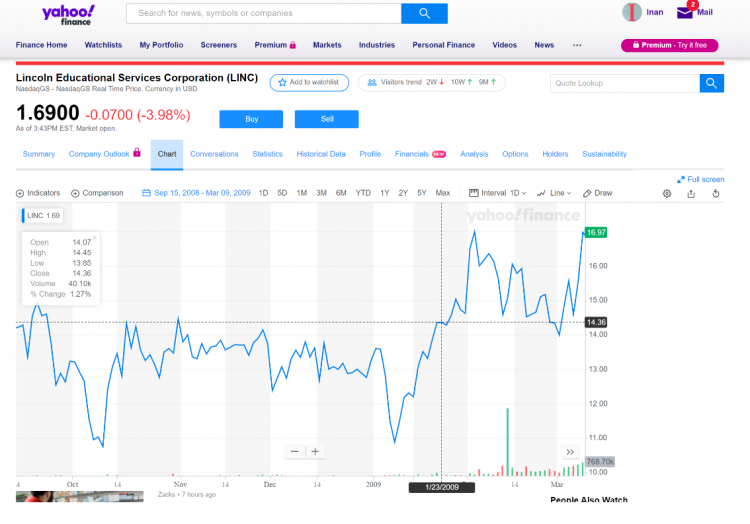Click the Draw pencil tool
The image size is (750, 524).
click(x=598, y=193)
